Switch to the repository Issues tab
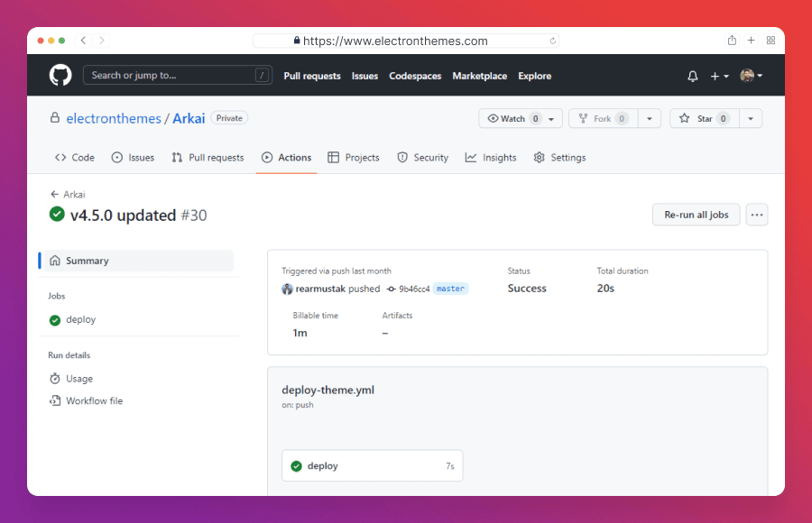Screen dimensions: 812x523 (134, 158)
